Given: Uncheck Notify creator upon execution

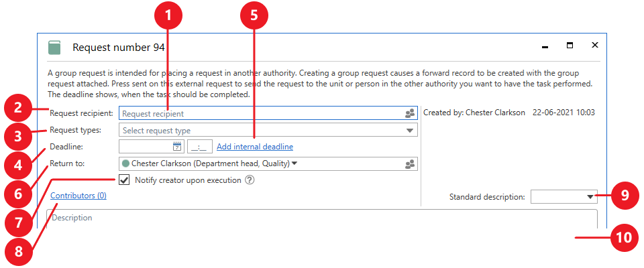Looking at the screenshot, I should [124, 180].
